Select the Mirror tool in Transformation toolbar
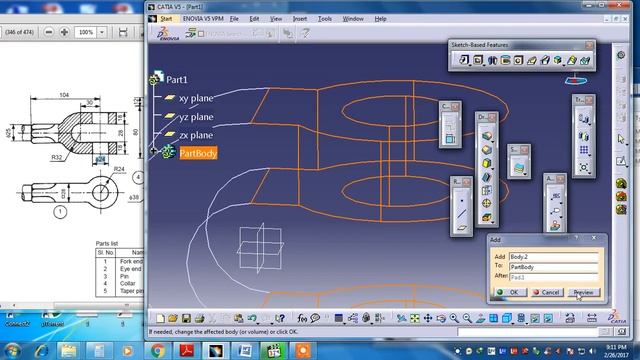The height and width of the screenshot is (360, 640). [x=584, y=136]
